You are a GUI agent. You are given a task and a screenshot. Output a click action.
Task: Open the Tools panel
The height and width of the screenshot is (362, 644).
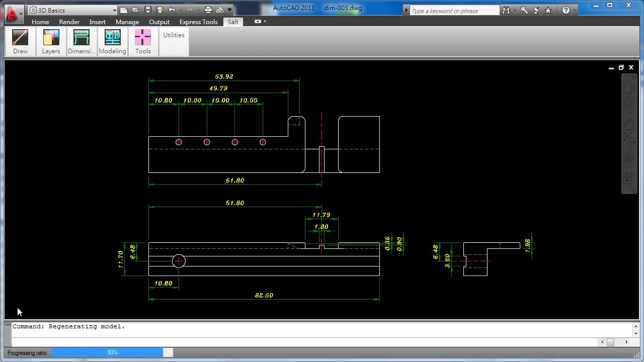(x=143, y=42)
